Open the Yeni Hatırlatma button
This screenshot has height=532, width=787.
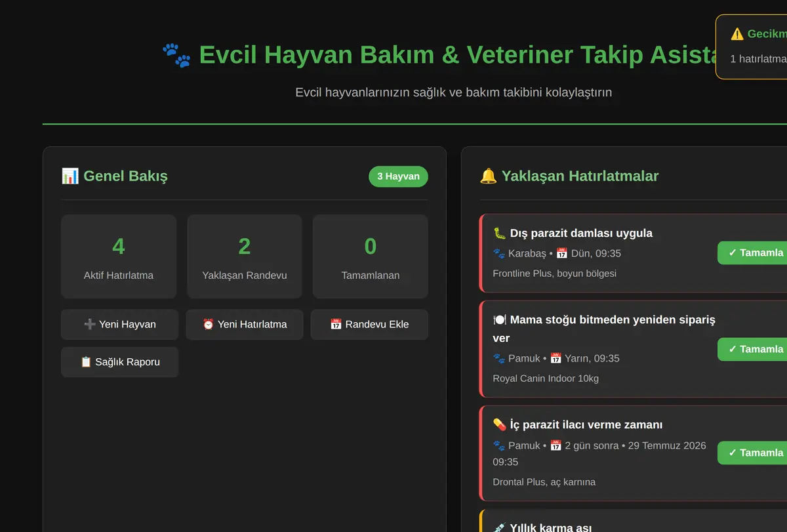pyautogui.click(x=245, y=325)
